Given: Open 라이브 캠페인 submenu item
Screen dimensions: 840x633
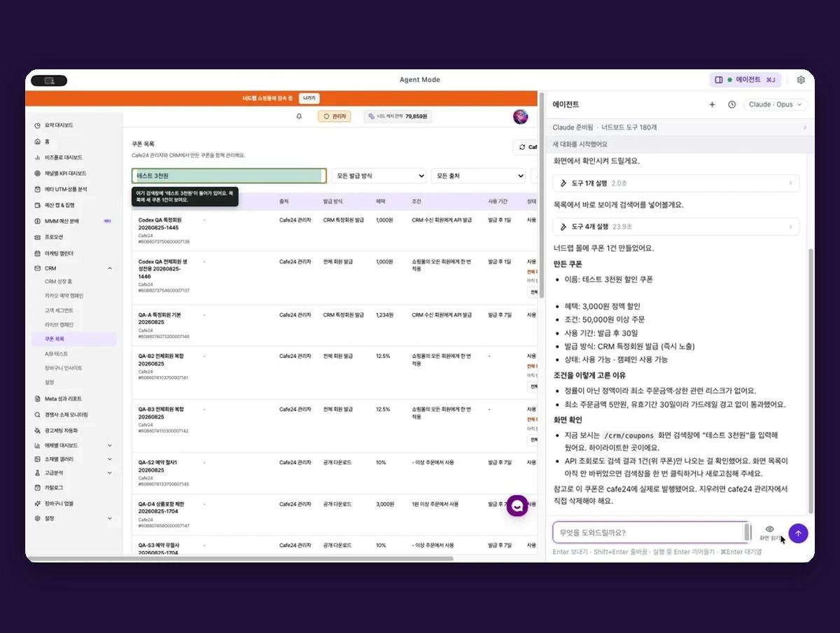Looking at the screenshot, I should (x=59, y=325).
